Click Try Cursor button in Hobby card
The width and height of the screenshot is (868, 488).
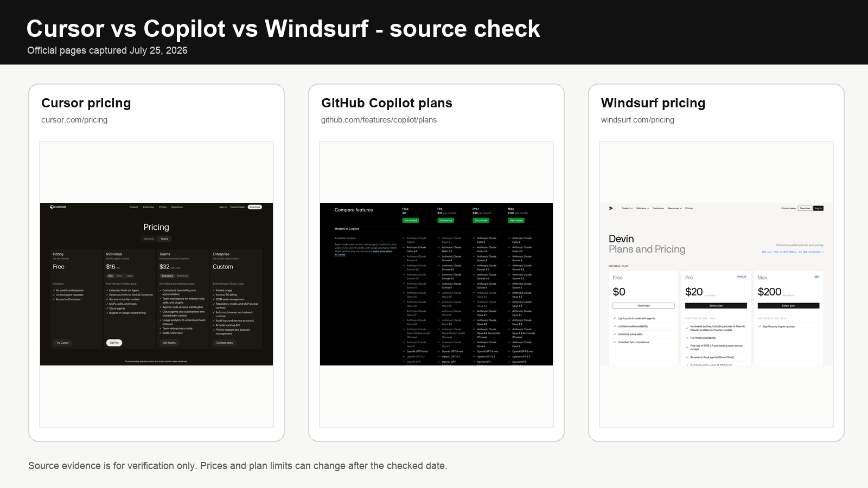click(62, 343)
